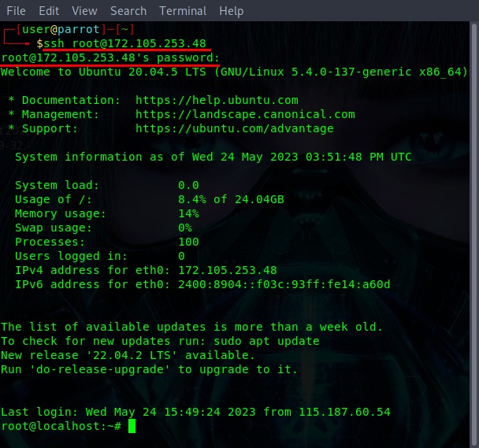Click the Swap usage value 0%
Screen dimensions: 479x448
coord(185,228)
